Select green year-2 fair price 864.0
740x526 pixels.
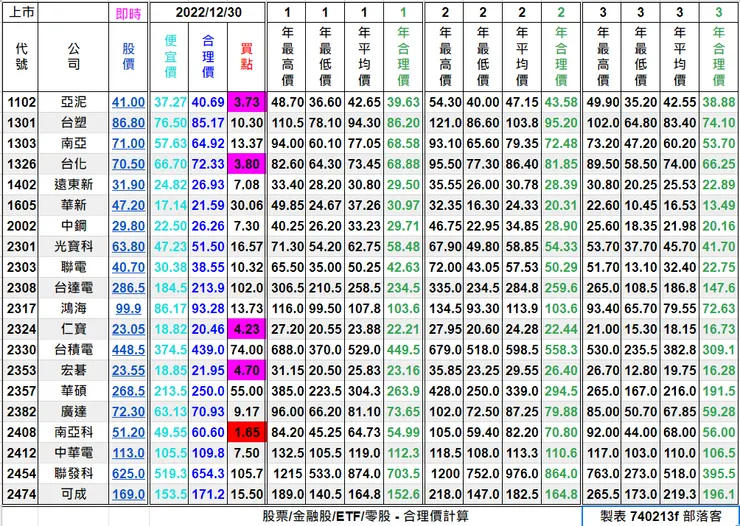click(x=561, y=473)
